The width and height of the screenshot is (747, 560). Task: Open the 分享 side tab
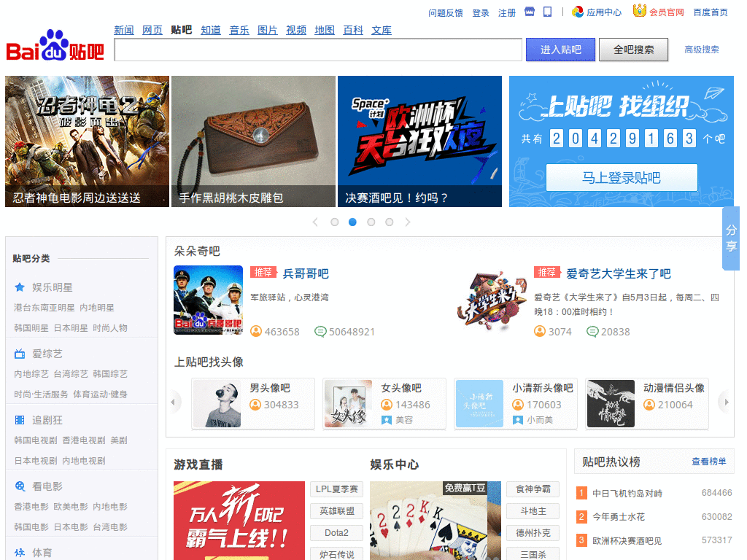(x=731, y=238)
